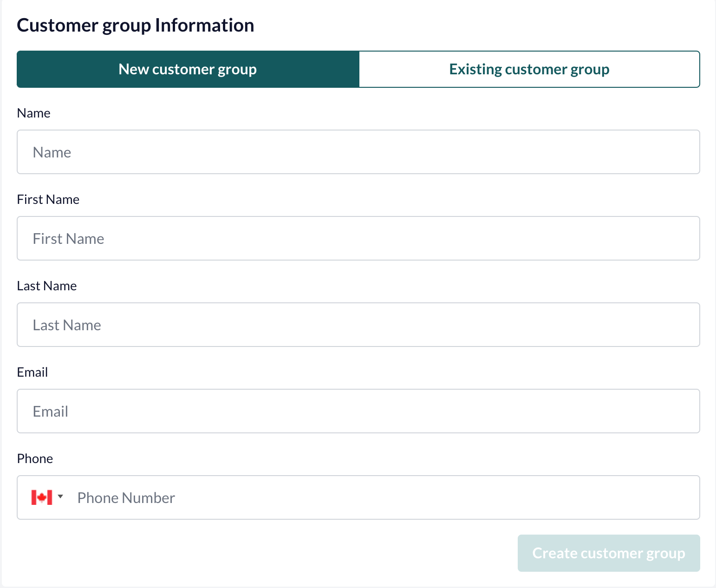Switch to New customer group tab
This screenshot has height=588, width=716.
(188, 69)
